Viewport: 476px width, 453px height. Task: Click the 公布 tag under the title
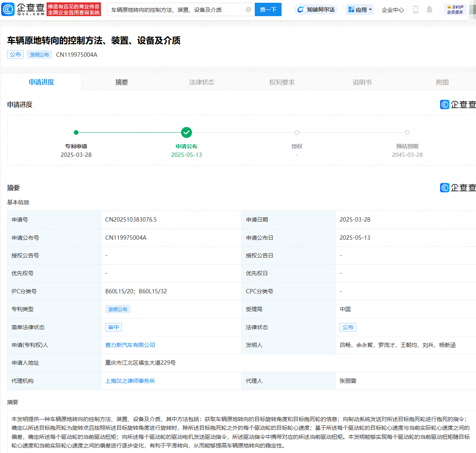[15, 54]
